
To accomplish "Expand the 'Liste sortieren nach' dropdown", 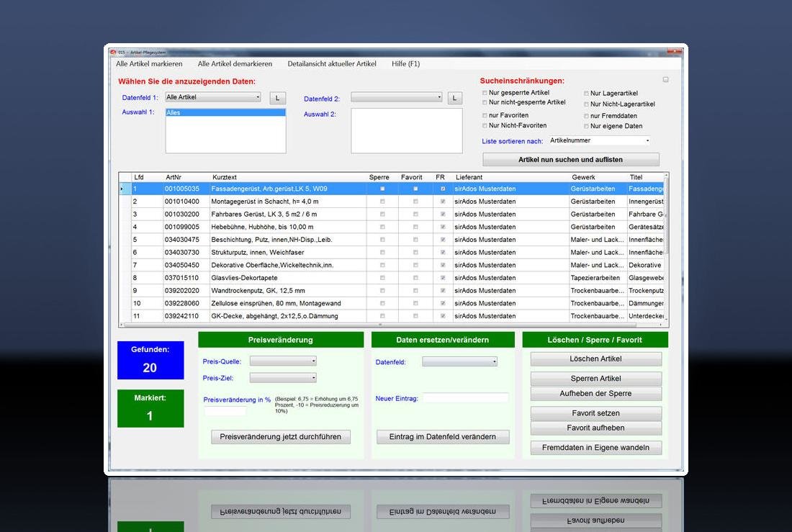I will click(x=600, y=141).
